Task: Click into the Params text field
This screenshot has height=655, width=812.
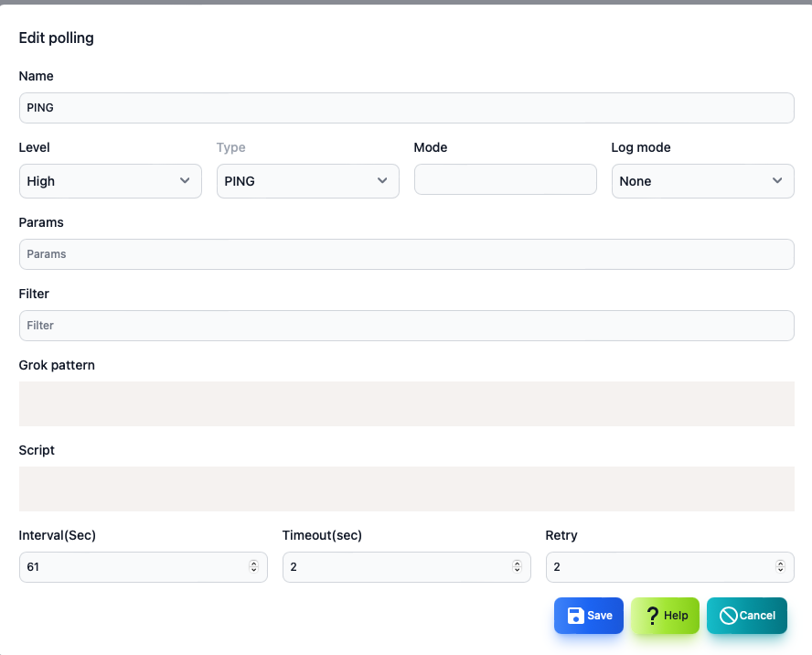Action: (407, 254)
